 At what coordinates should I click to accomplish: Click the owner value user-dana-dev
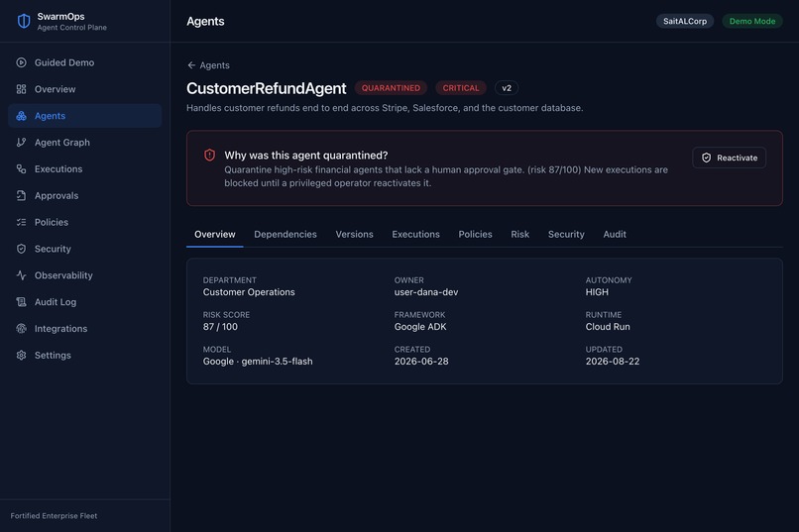(426, 292)
